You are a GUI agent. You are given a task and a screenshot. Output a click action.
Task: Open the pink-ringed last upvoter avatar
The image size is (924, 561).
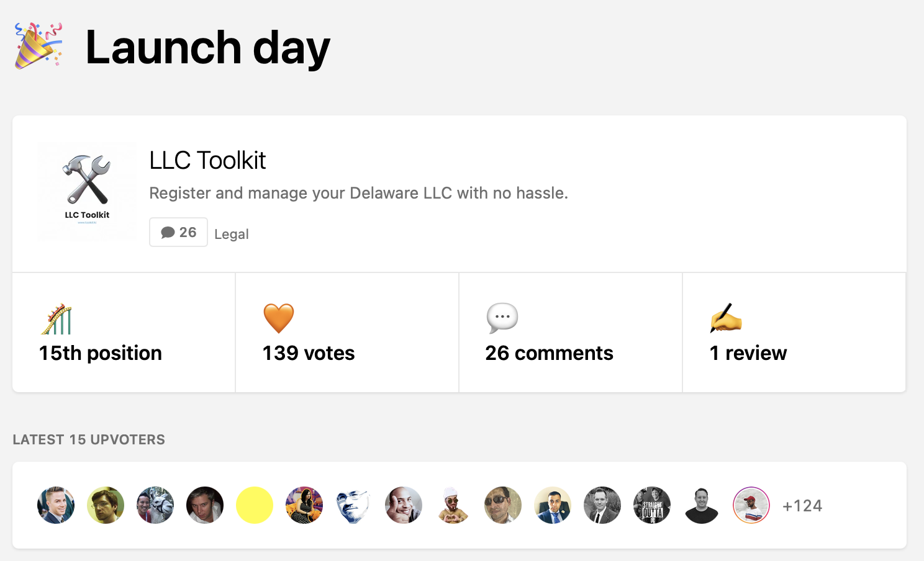[751, 505]
